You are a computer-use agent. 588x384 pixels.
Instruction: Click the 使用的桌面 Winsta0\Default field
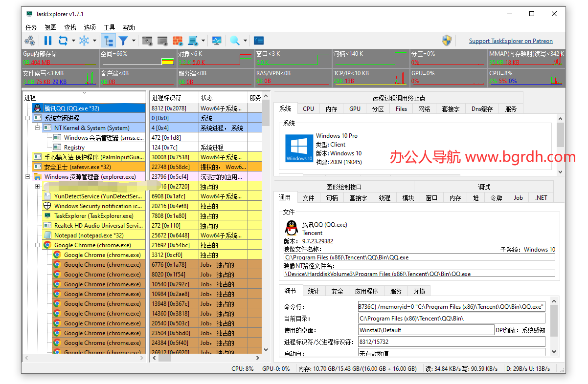coord(426,330)
